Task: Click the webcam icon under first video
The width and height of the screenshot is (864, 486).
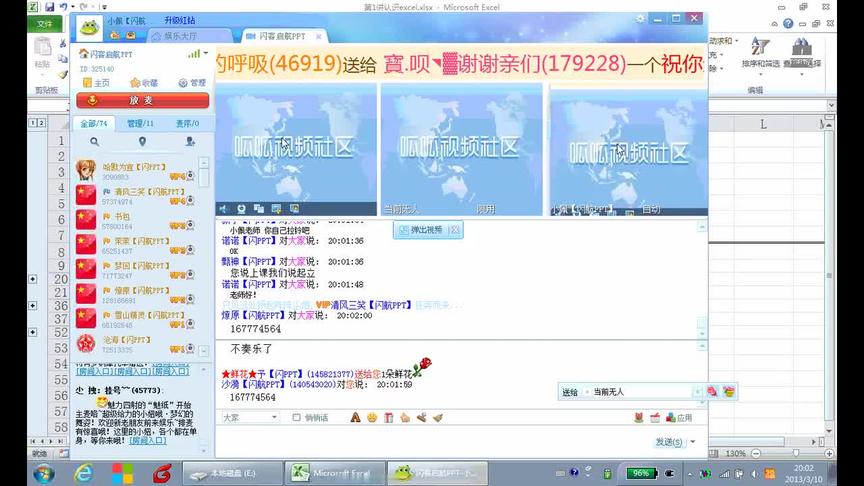Action: pos(241,209)
